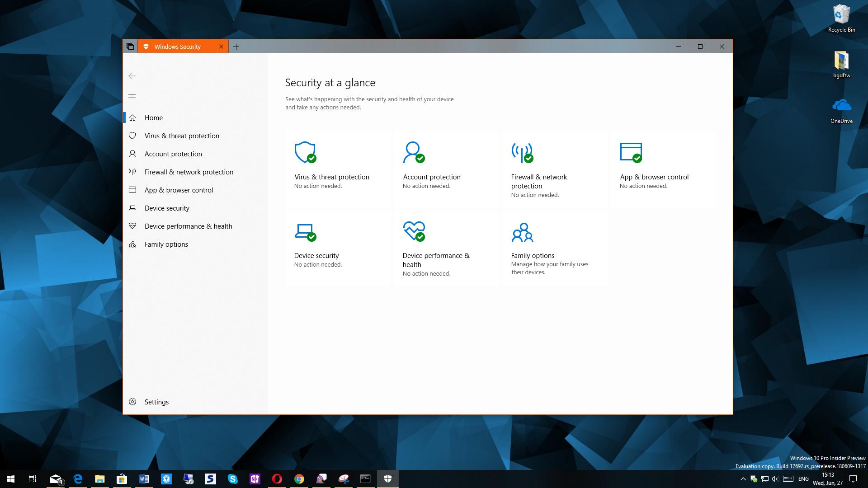Open the Account protection tile
The height and width of the screenshot is (488, 868).
click(446, 169)
